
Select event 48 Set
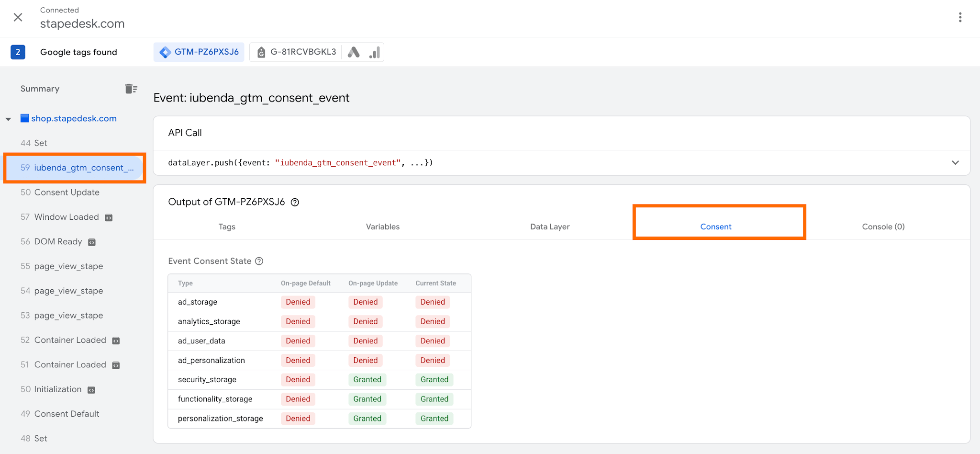tap(34, 438)
